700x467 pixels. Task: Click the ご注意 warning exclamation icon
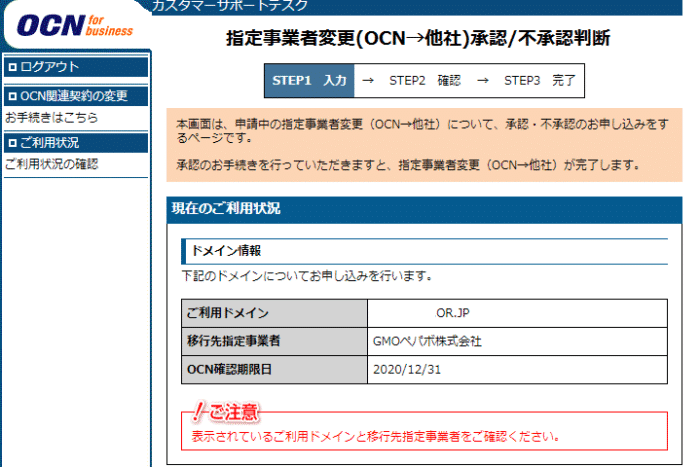pos(199,411)
